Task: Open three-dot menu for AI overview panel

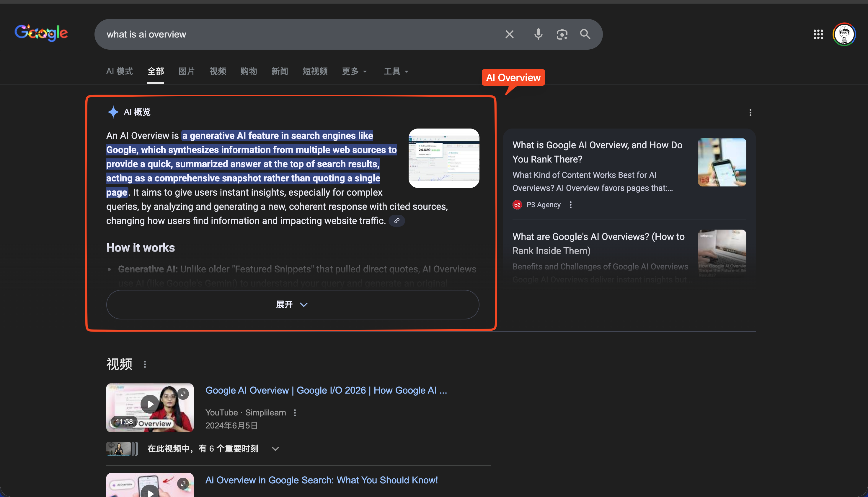Action: (750, 113)
